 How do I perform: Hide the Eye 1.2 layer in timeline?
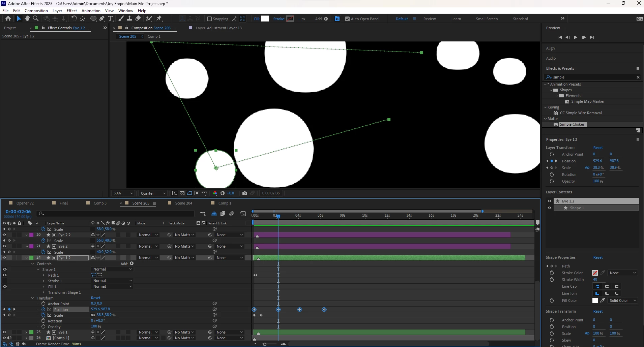4,258
